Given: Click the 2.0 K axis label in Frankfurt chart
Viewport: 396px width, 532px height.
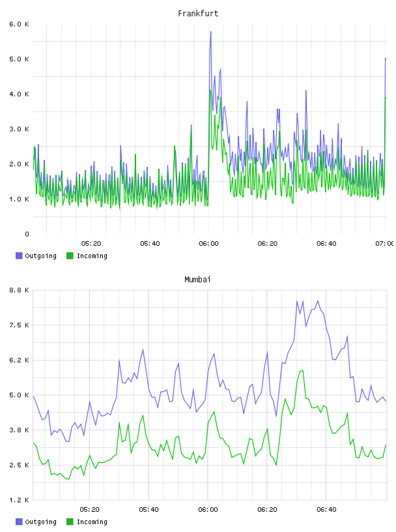Looking at the screenshot, I should [x=20, y=164].
